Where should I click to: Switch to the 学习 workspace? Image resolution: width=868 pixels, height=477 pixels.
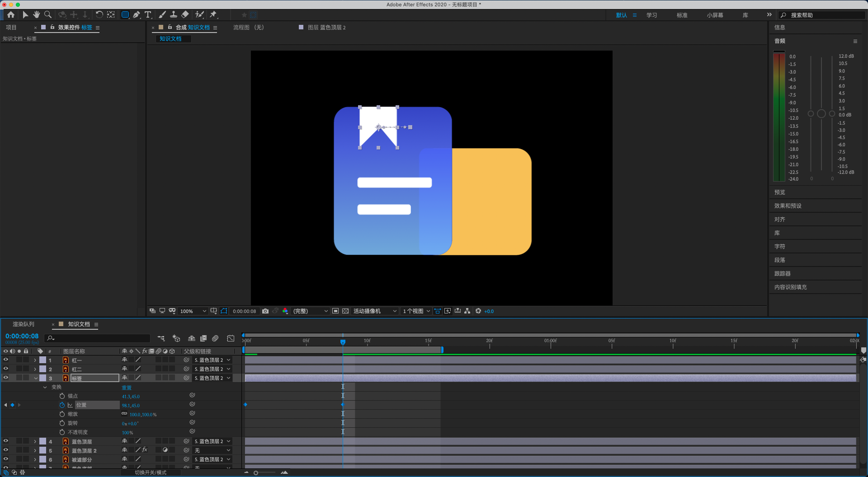pyautogui.click(x=651, y=15)
